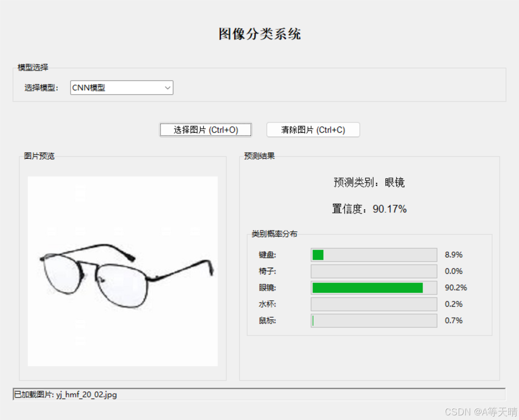Click the 眼镜 probability bar
Image resolution: width=519 pixels, height=420 pixels.
[374, 288]
